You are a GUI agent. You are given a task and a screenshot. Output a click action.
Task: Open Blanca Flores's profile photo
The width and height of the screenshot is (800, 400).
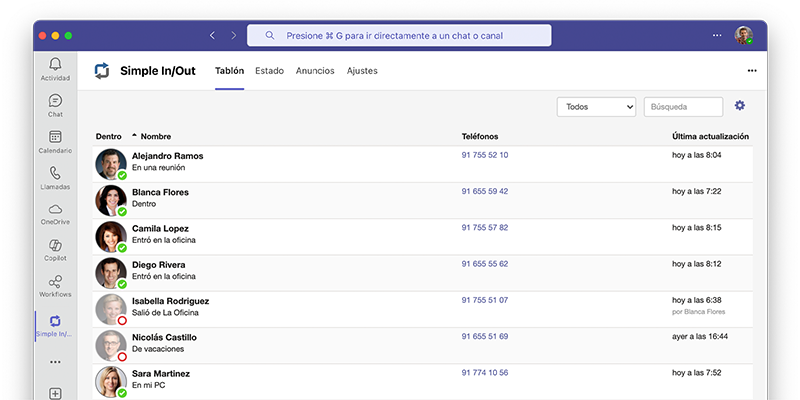(111, 200)
